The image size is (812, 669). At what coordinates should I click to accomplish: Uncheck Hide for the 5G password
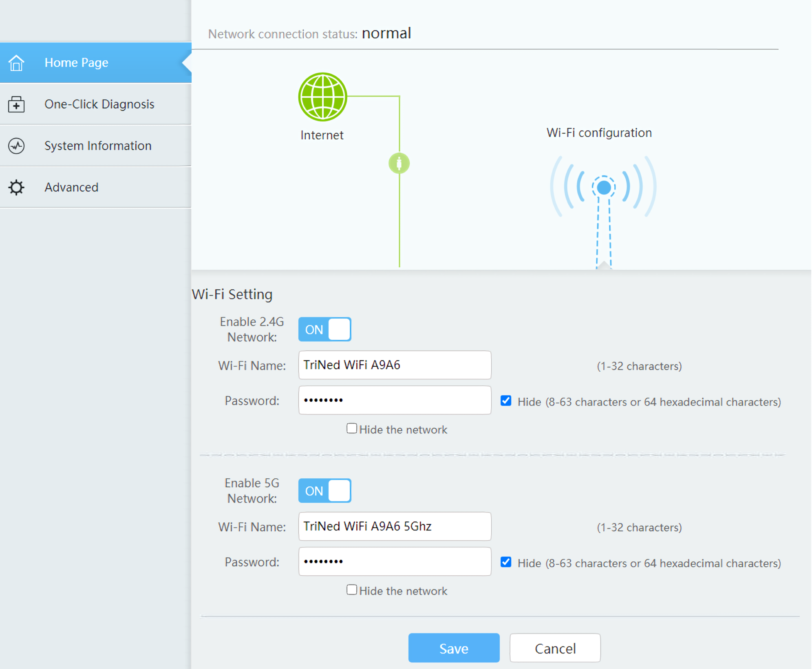(x=506, y=562)
